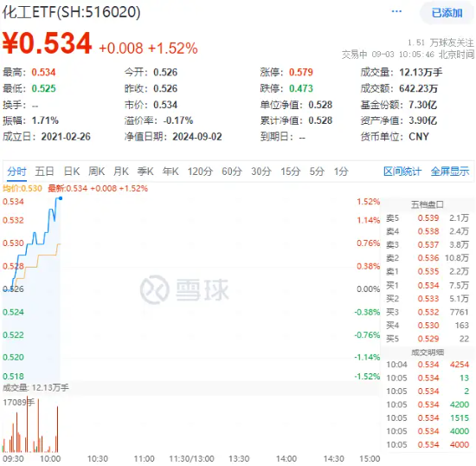Screen dimensions: 476x466
Task: Click the 成交明细 panel header
Action: [428, 353]
